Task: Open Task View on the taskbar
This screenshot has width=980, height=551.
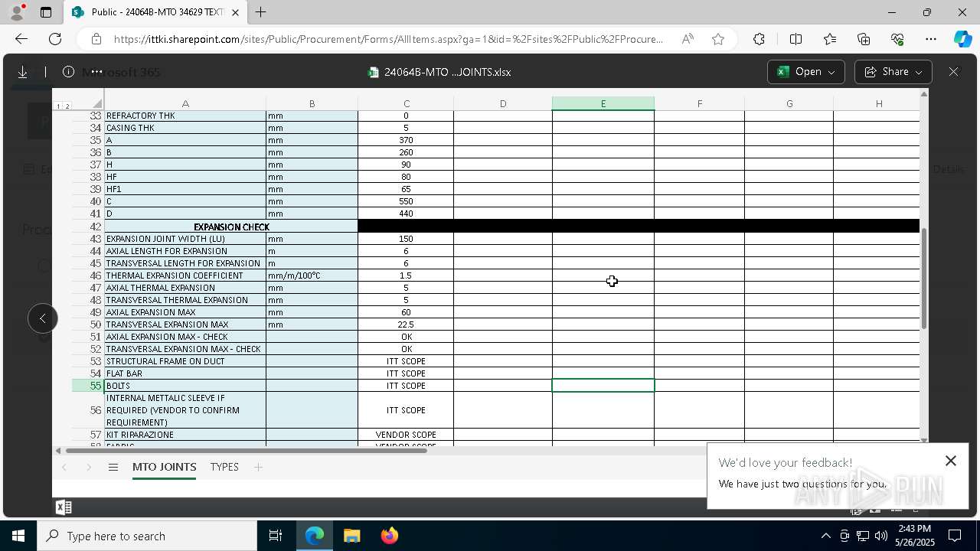Action: (276, 536)
